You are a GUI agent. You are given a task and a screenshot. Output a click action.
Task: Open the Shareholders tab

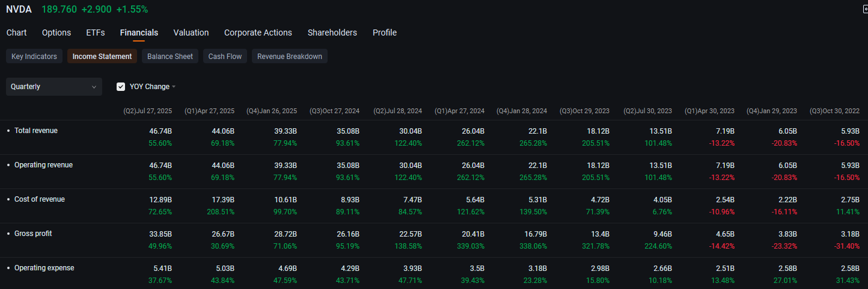point(332,33)
